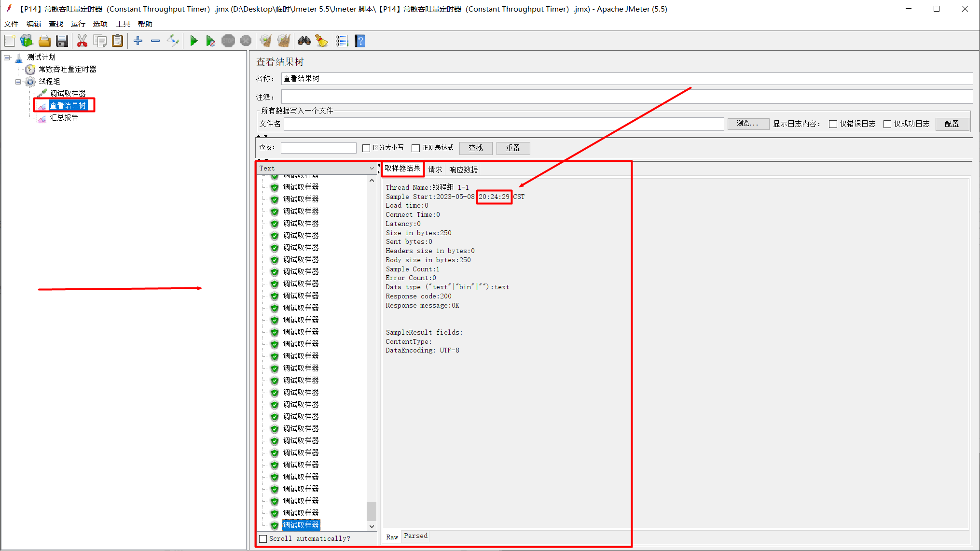The image size is (980, 551).
Task: Click results list scrollbar up arrow
Action: pyautogui.click(x=372, y=181)
